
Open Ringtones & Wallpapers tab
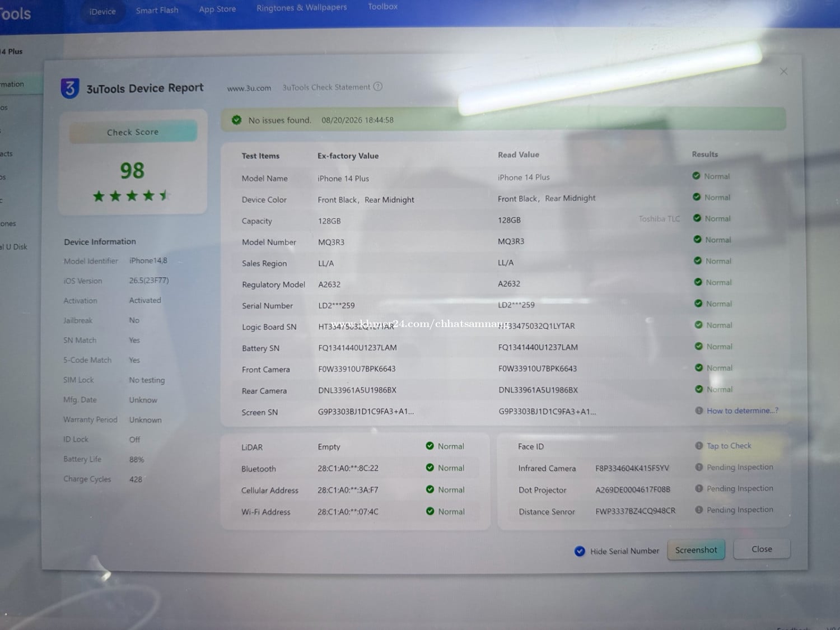(302, 7)
